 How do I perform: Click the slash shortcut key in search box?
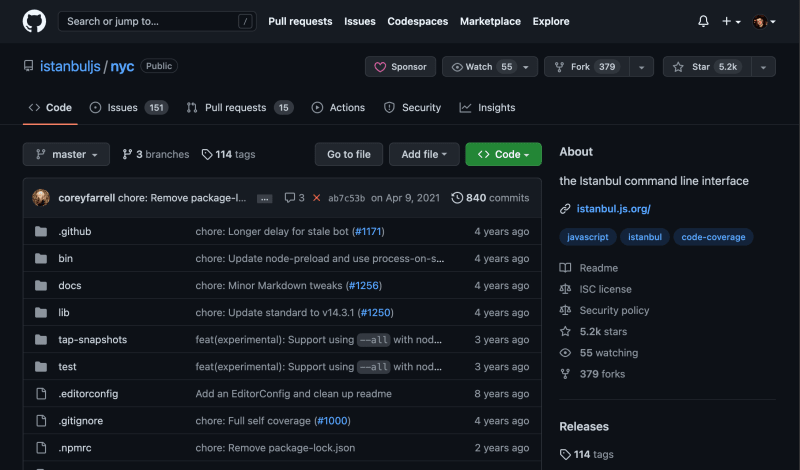click(x=245, y=21)
